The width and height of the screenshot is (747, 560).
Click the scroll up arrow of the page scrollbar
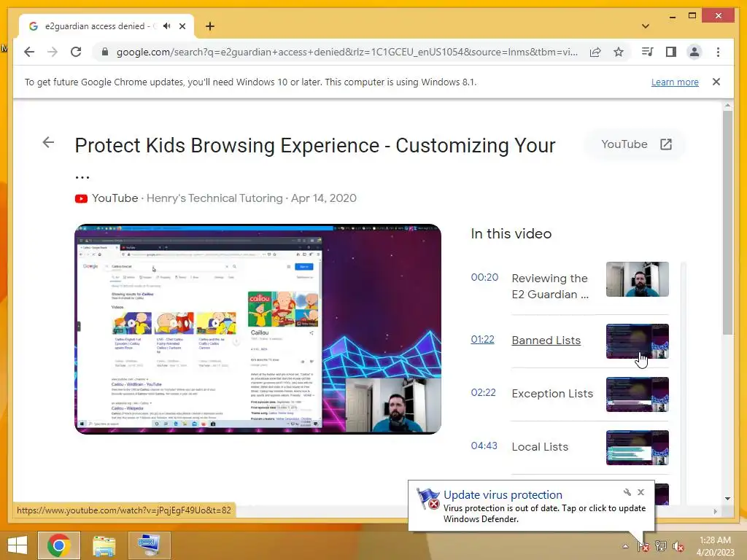coord(727,105)
